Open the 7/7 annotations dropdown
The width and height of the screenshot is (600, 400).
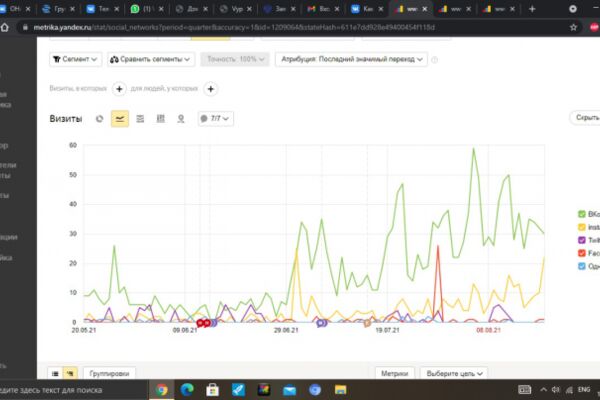pos(215,119)
